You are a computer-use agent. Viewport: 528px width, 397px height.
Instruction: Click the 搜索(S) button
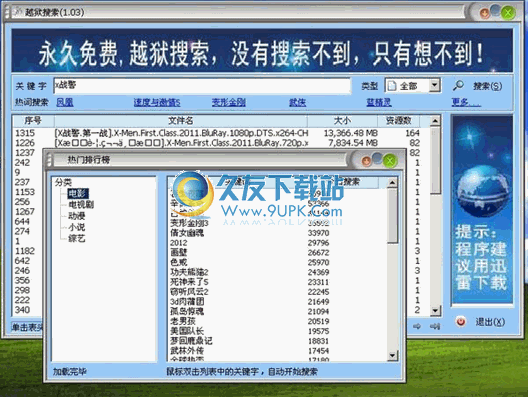click(487, 86)
